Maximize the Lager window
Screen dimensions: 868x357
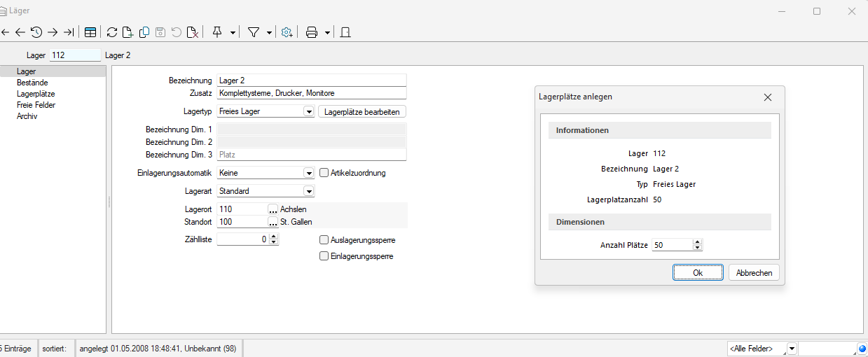pyautogui.click(x=817, y=11)
